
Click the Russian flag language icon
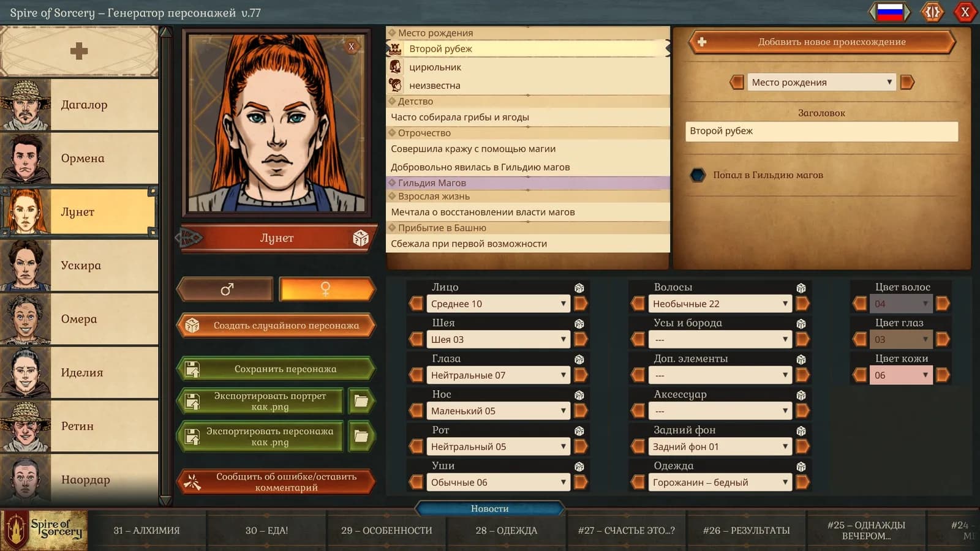tap(890, 12)
